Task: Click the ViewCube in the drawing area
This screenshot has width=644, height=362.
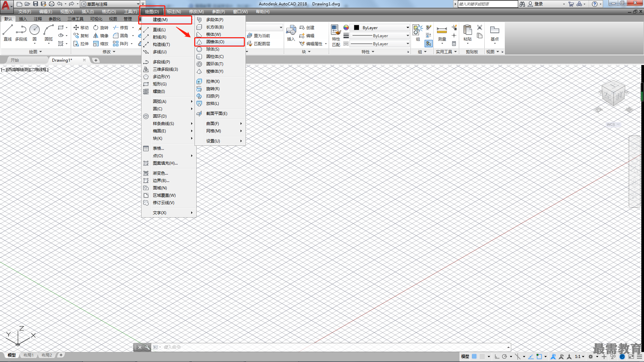Action: [613, 93]
